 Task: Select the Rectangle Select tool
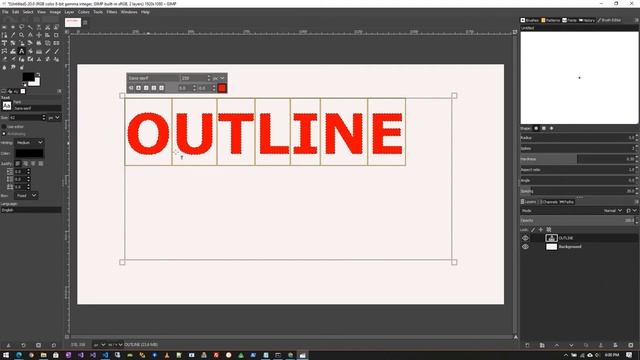[4, 27]
